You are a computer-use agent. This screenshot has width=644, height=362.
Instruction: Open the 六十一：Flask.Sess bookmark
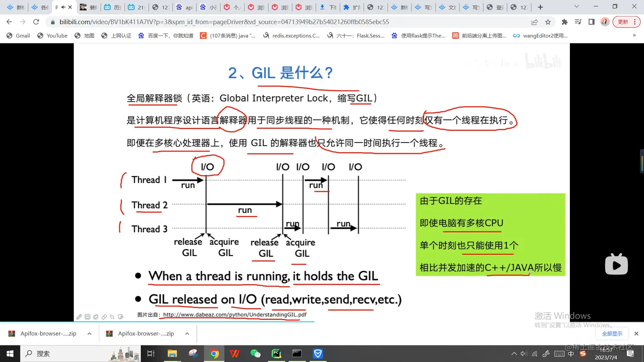click(x=356, y=36)
